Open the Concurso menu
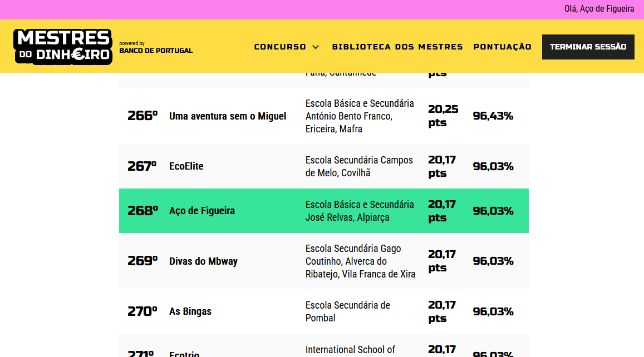Viewport: 644px width, 357px height. tap(281, 47)
